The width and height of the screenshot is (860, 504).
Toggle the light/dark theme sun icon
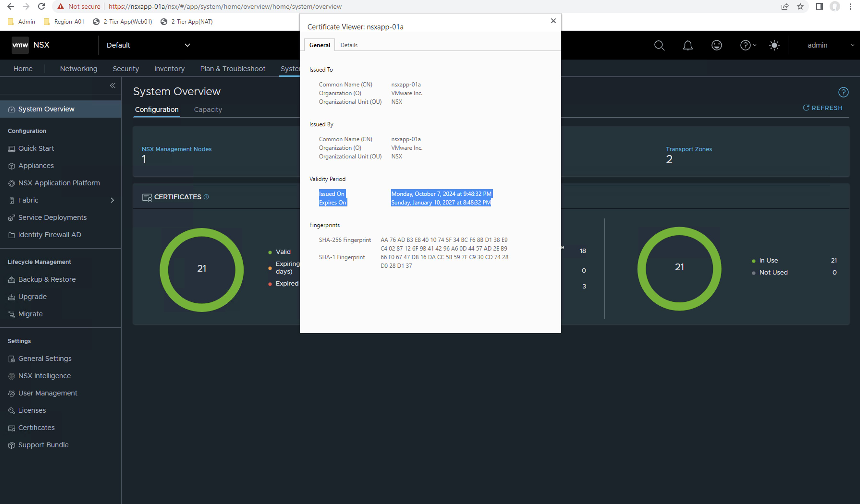[x=774, y=45]
